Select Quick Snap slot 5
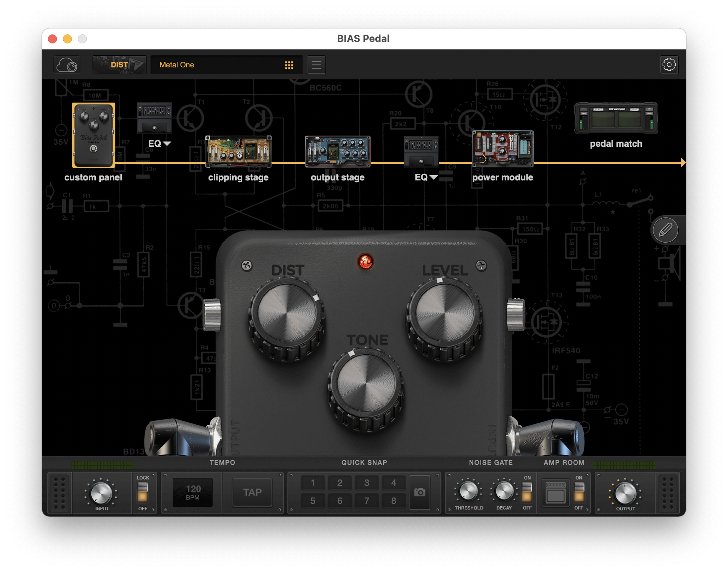728x572 pixels. coord(313,501)
